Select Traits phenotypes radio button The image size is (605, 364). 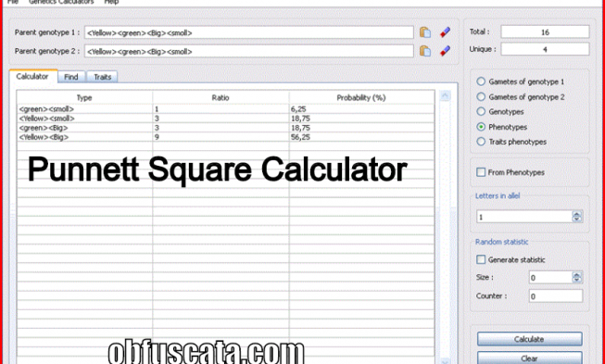pyautogui.click(x=481, y=142)
